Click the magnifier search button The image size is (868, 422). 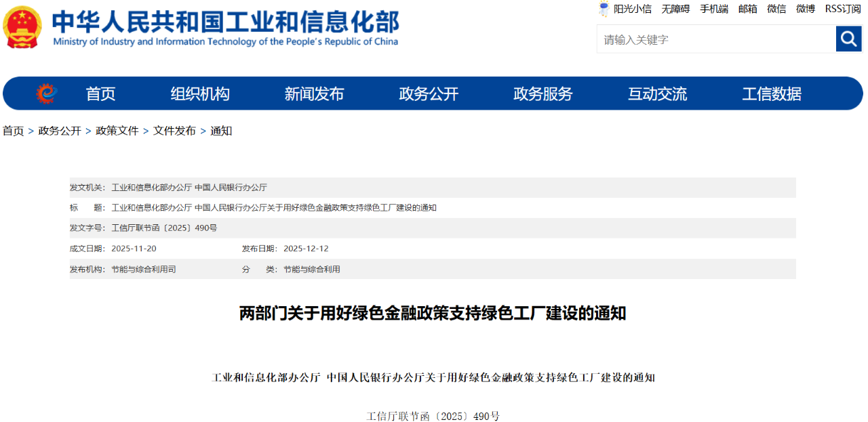click(x=848, y=39)
